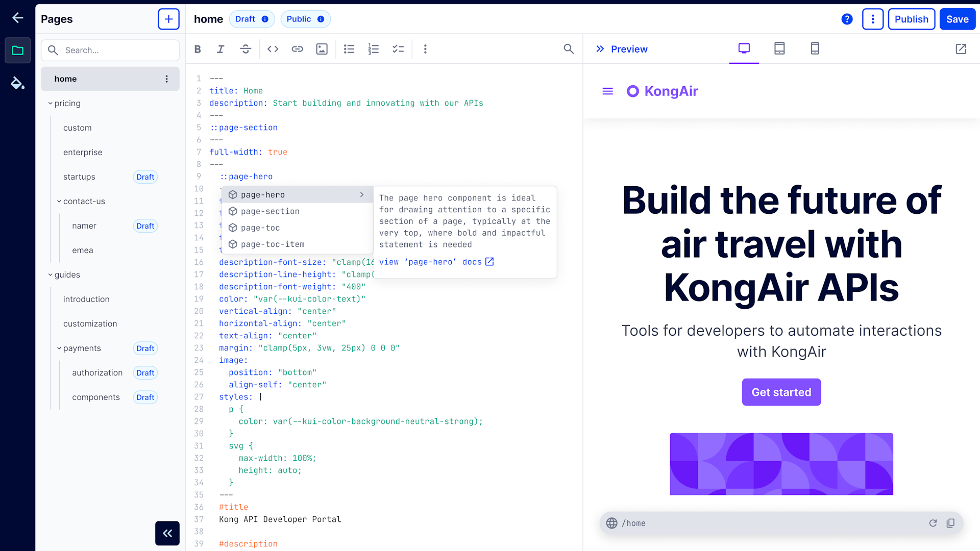Toggle bold formatting in the editor toolbar

pos(198,49)
